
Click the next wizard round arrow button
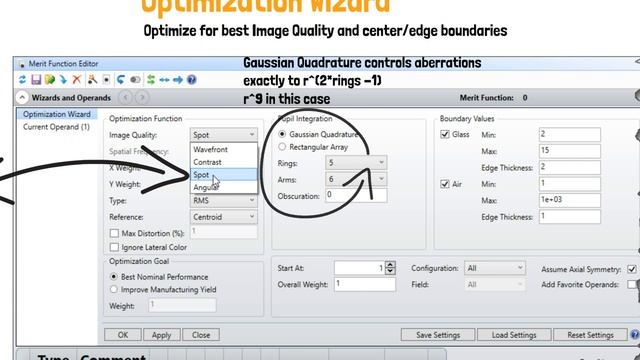click(142, 98)
